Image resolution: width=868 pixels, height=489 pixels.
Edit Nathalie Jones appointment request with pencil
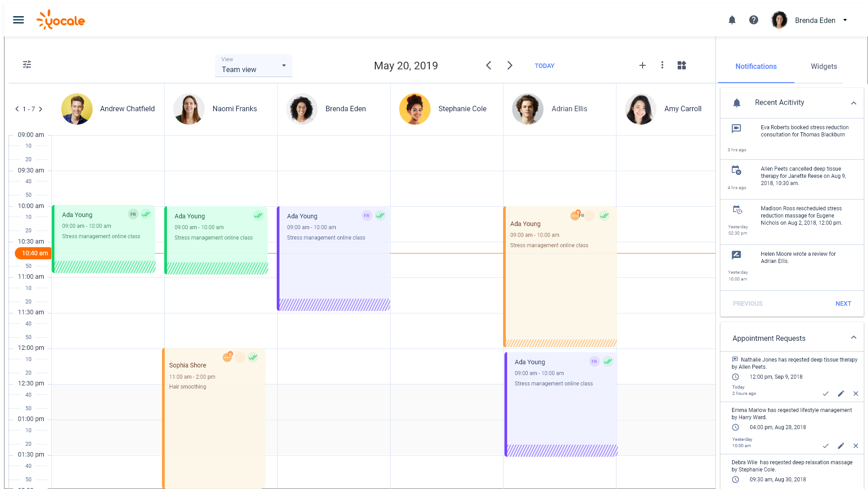click(841, 394)
